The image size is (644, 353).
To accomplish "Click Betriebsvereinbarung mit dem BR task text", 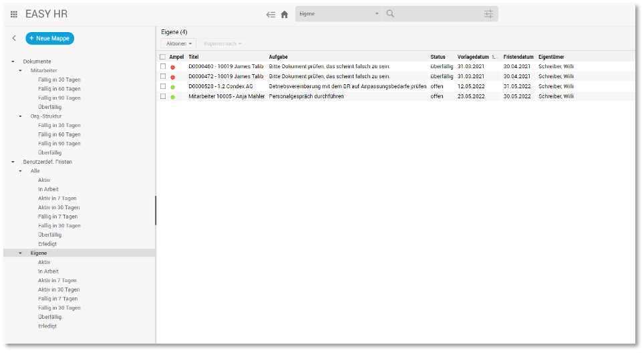I will coord(347,86).
